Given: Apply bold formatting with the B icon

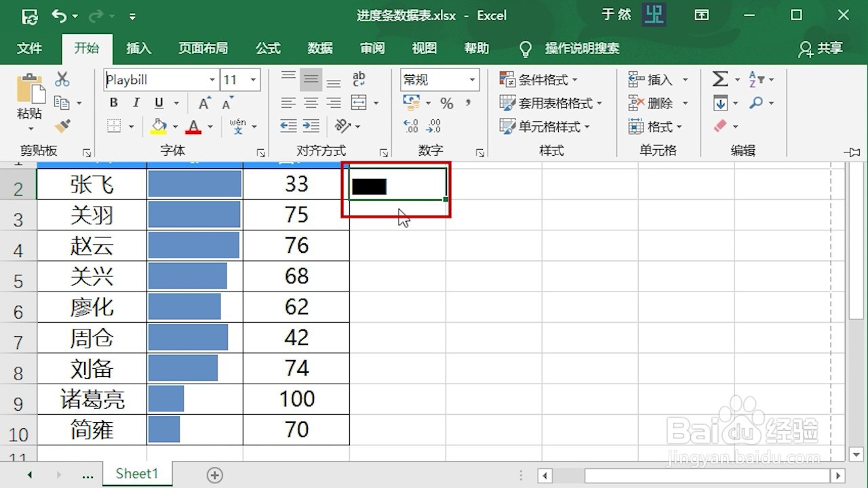Looking at the screenshot, I should 113,102.
